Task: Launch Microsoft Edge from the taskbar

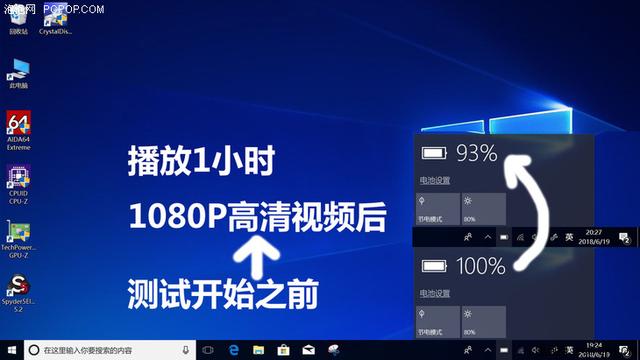Action: coord(233,350)
